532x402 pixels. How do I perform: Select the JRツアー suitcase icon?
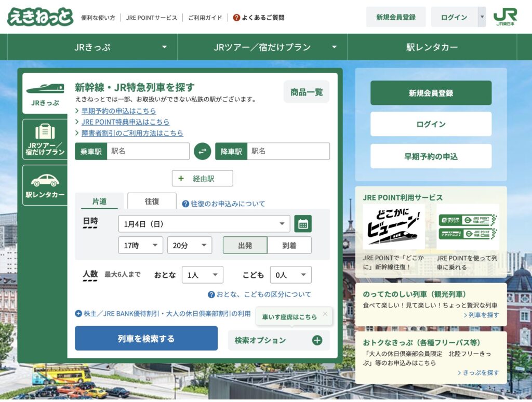(x=45, y=132)
